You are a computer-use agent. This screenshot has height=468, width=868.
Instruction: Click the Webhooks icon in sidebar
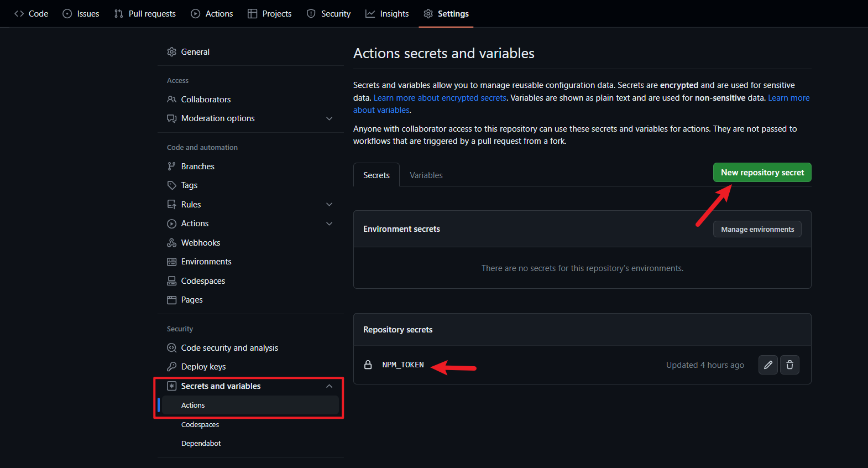tap(172, 243)
